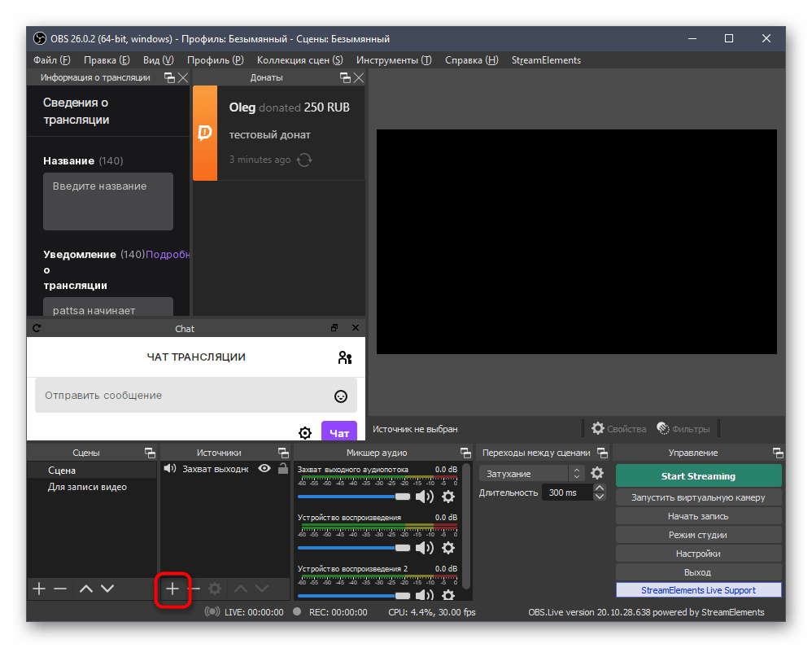Open chat settings gear icon
Viewport: 812px width, 648px height.
point(305,433)
